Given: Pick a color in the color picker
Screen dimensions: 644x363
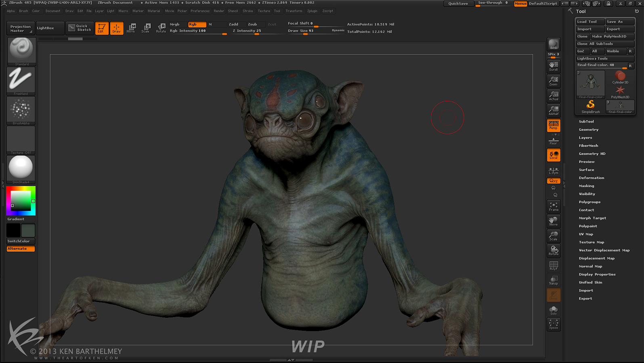Looking at the screenshot, I should point(21,201).
